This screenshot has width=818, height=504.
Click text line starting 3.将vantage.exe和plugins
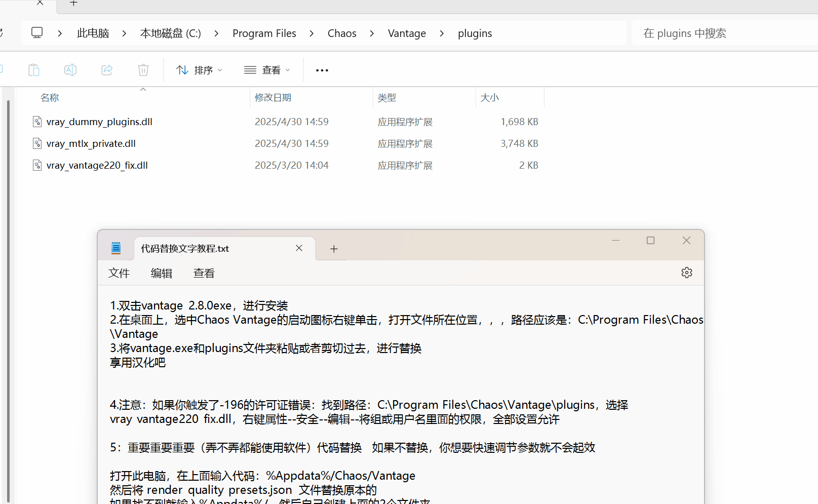pos(266,348)
